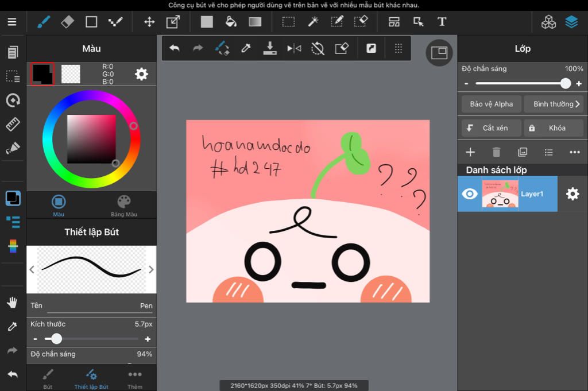Select the transparent background color swatch
This screenshot has width=588, height=391.
point(71,74)
